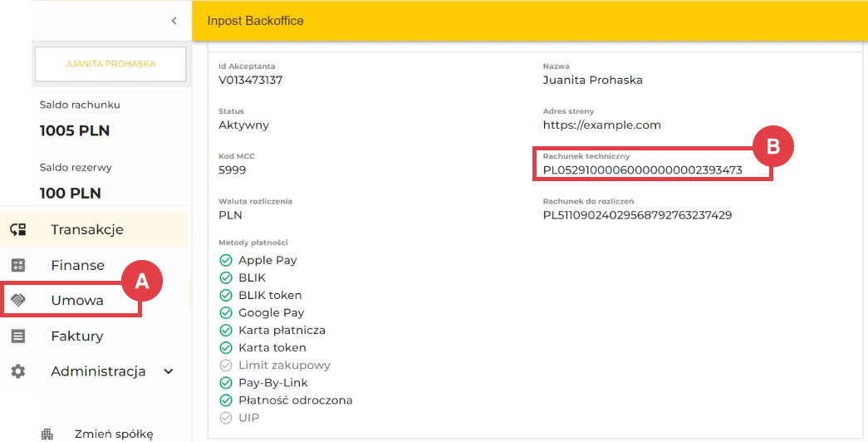Click the Płatność odroczona method label
Viewport: 868px width, 442px height.
(x=296, y=400)
